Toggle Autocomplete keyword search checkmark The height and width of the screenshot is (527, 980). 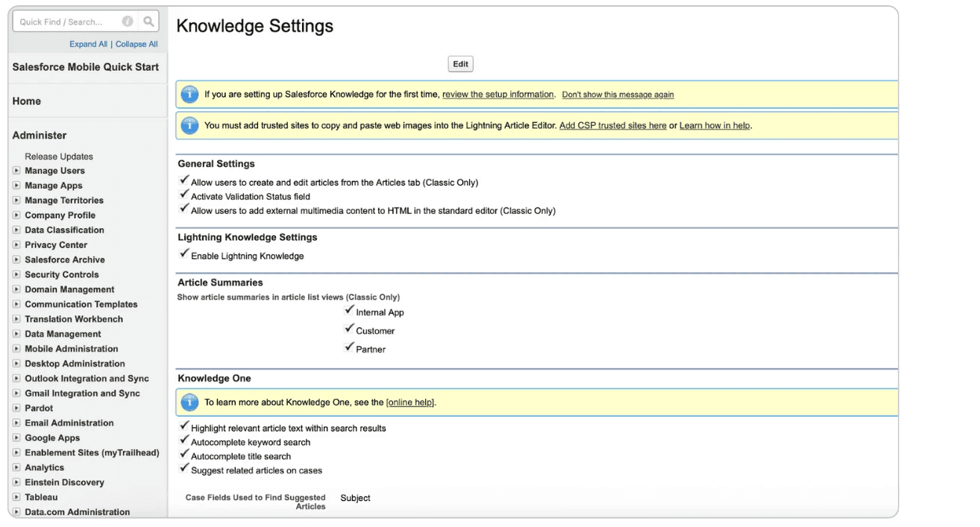184,441
